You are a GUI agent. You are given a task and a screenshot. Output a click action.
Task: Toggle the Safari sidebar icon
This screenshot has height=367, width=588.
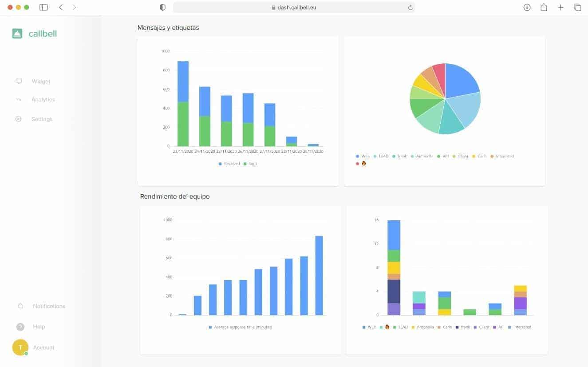point(43,8)
